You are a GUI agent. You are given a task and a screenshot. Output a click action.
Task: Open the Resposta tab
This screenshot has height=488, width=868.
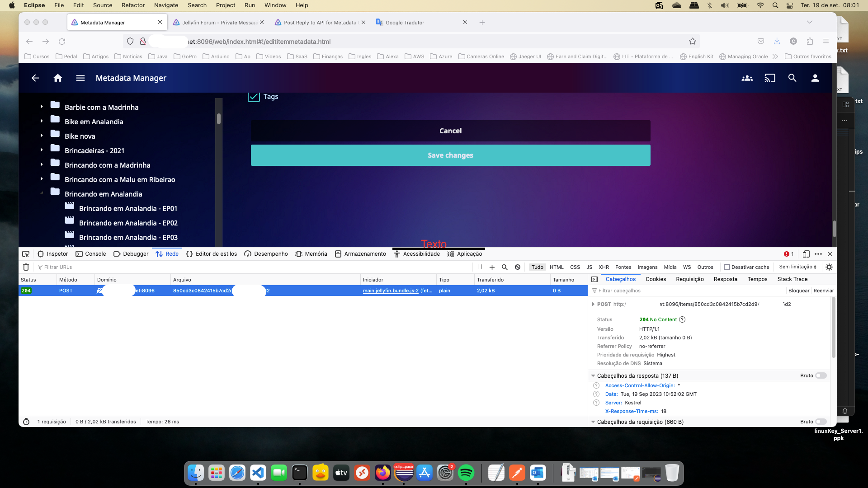tap(725, 279)
